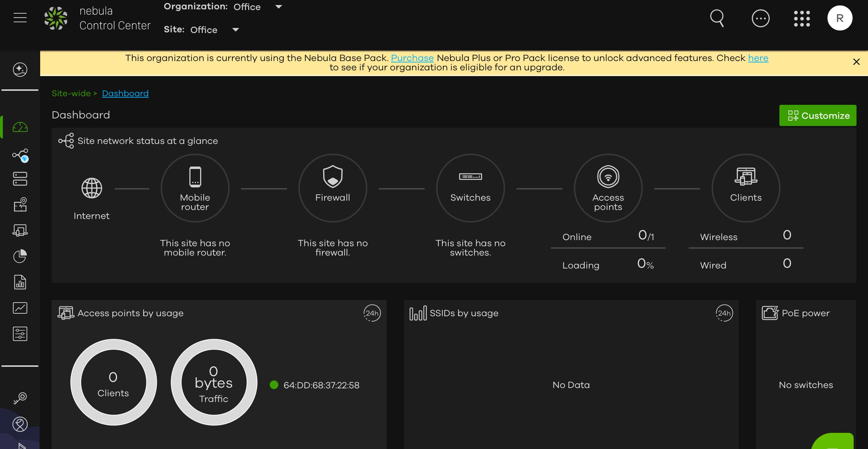Click the Wired clients count
868x449 pixels.
pos(787,263)
